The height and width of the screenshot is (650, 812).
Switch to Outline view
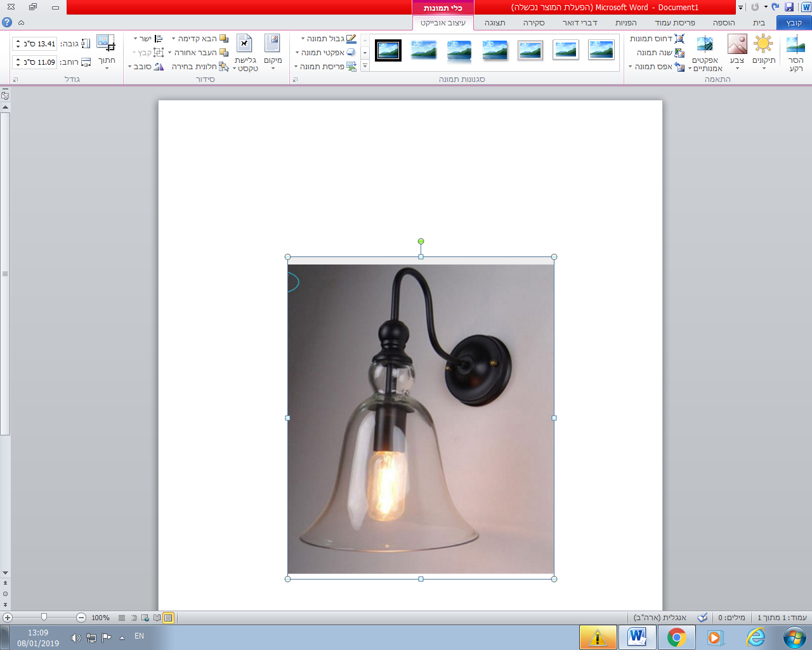click(x=133, y=618)
